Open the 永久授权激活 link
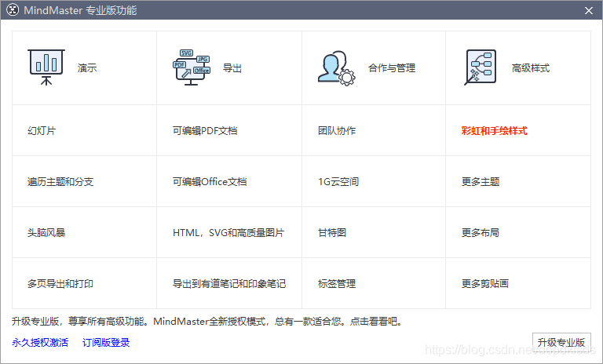Screen dimensions: 603x364 click(40, 343)
